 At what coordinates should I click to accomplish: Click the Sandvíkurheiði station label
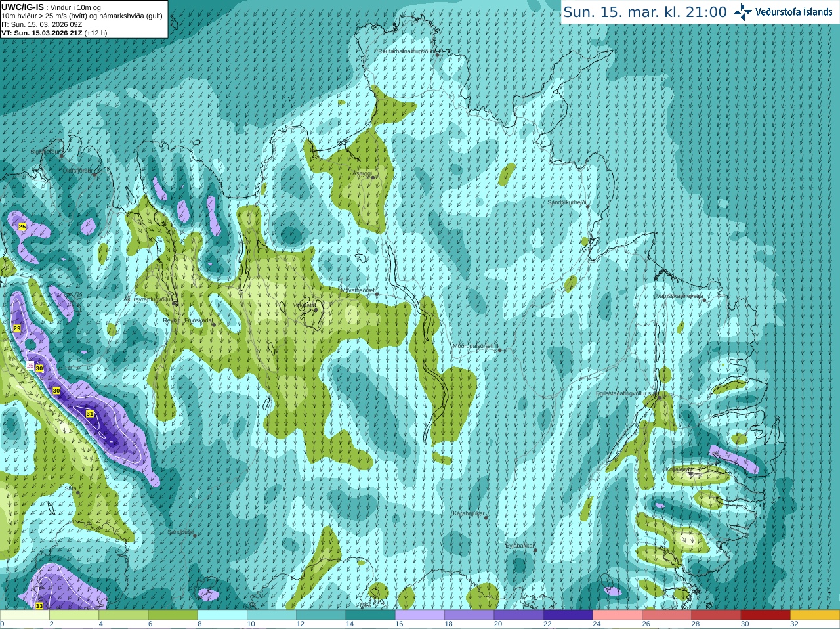coord(567,202)
